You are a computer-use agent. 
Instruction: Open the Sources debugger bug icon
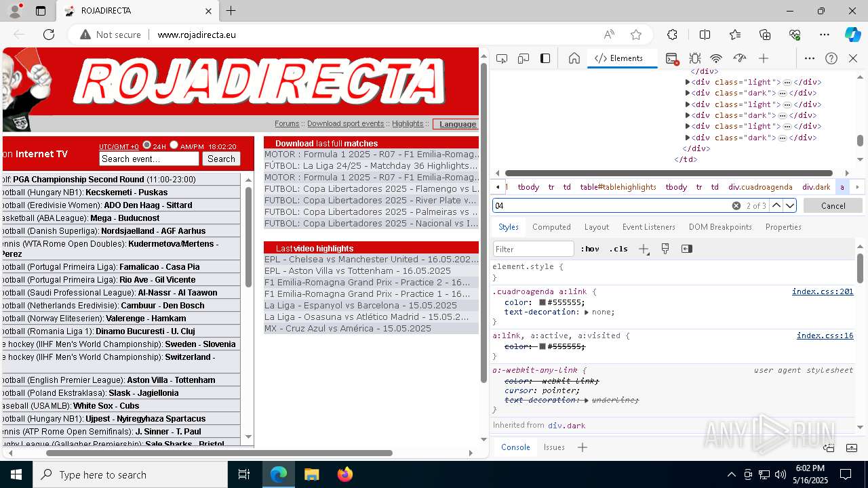pyautogui.click(x=695, y=58)
